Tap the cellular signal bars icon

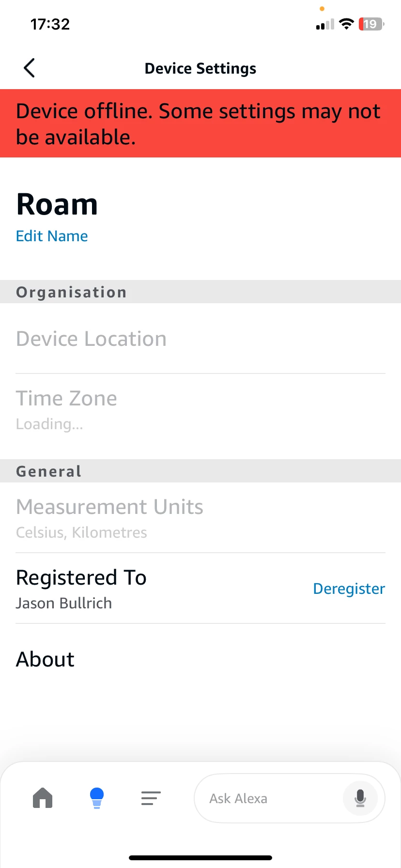tap(325, 25)
